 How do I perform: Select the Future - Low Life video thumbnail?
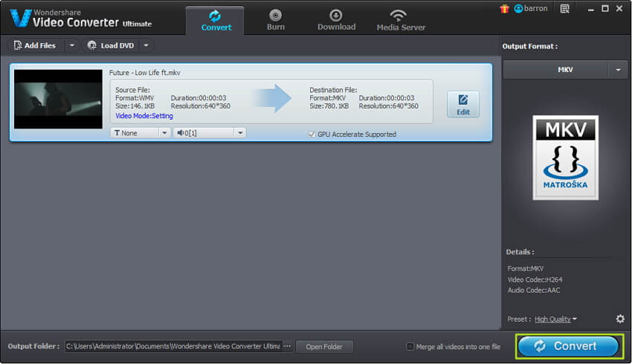(58, 99)
